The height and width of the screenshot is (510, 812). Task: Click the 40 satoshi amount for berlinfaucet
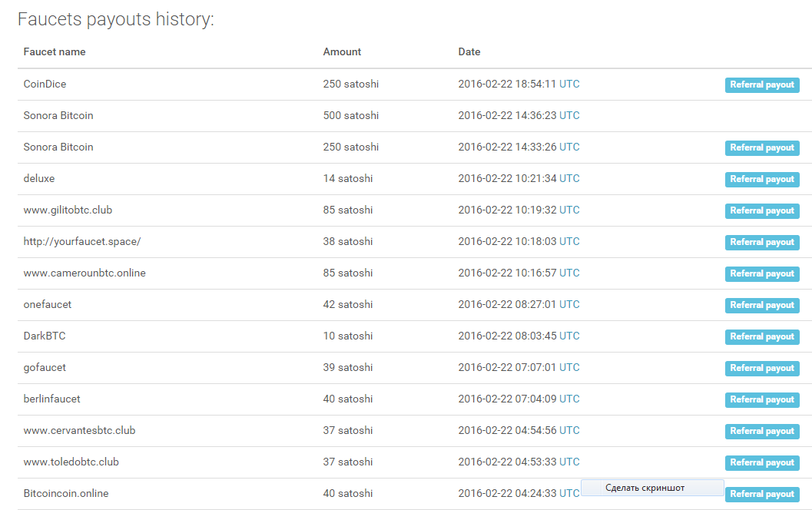pyautogui.click(x=347, y=399)
